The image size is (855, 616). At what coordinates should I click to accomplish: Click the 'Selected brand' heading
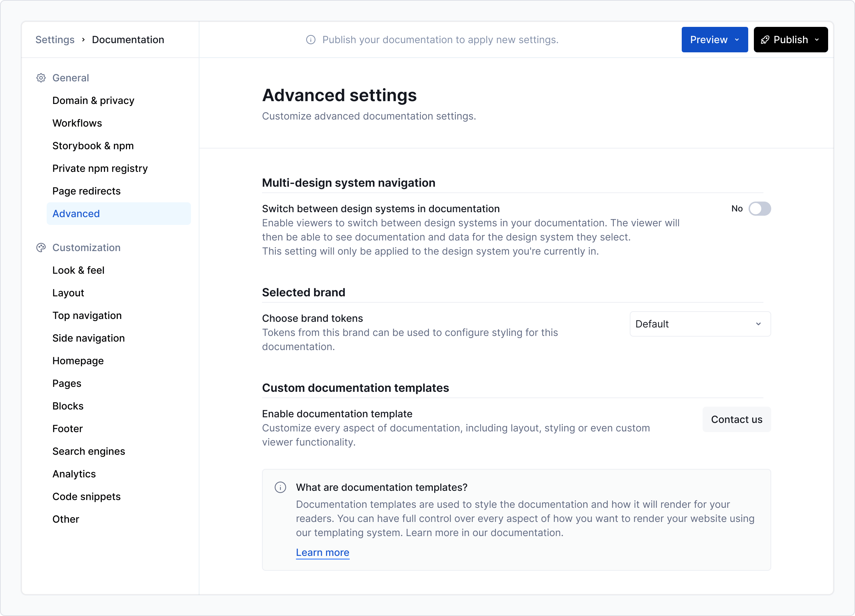[303, 292]
